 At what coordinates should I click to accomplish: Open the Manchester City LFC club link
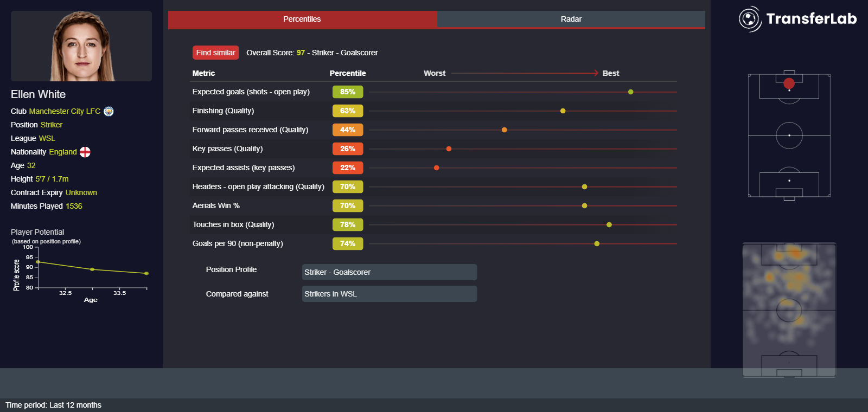tap(65, 111)
